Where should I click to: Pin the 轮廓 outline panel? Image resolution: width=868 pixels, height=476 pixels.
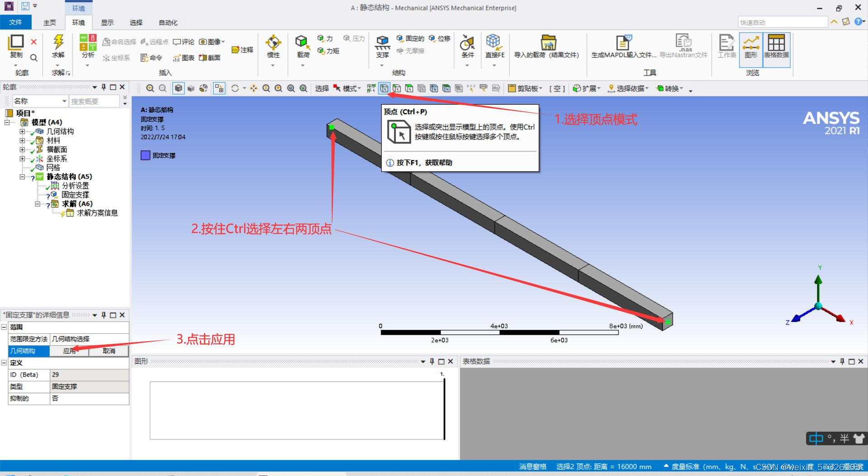click(x=104, y=87)
